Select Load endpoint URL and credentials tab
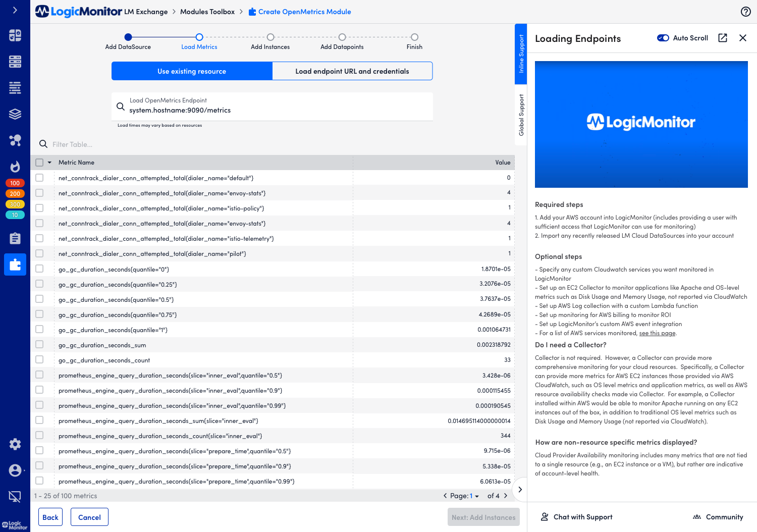This screenshot has height=532, width=757. point(352,71)
